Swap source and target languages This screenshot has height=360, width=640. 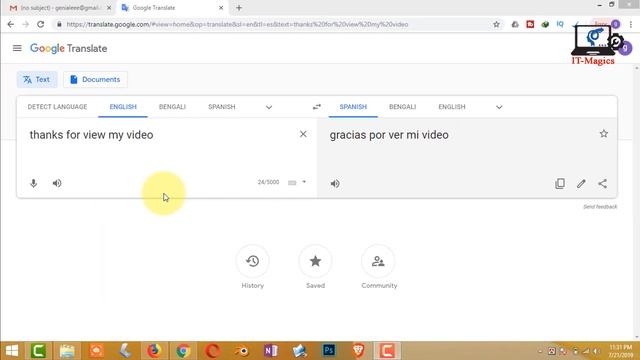(316, 107)
